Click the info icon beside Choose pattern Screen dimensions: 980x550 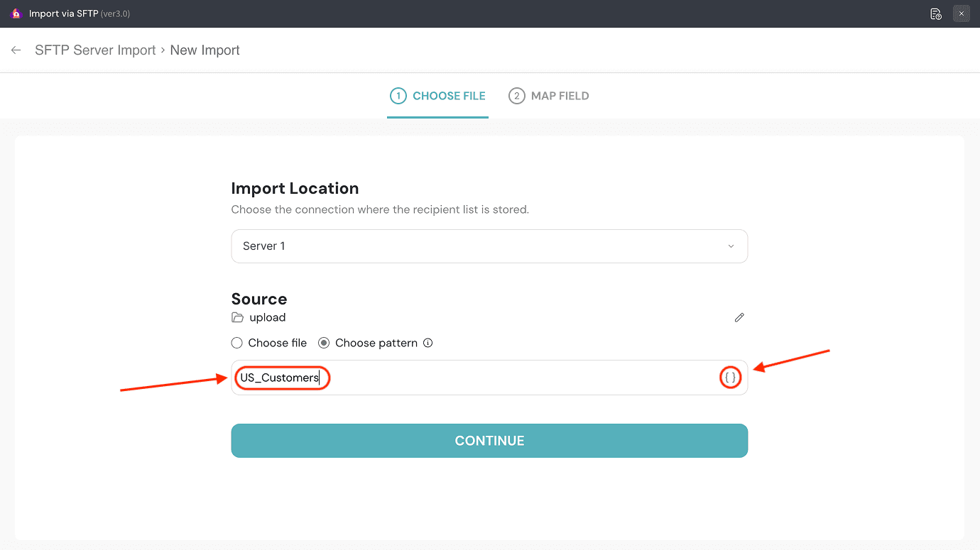point(428,343)
